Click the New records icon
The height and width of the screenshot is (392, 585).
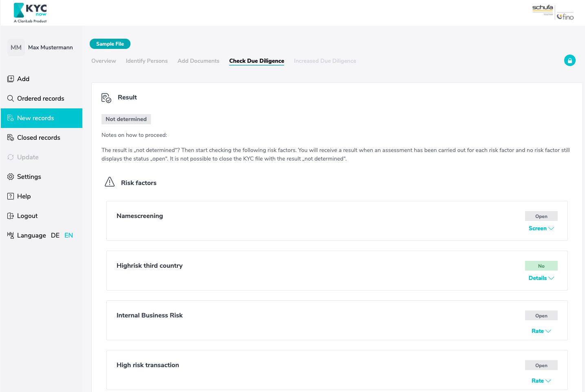[x=11, y=118]
